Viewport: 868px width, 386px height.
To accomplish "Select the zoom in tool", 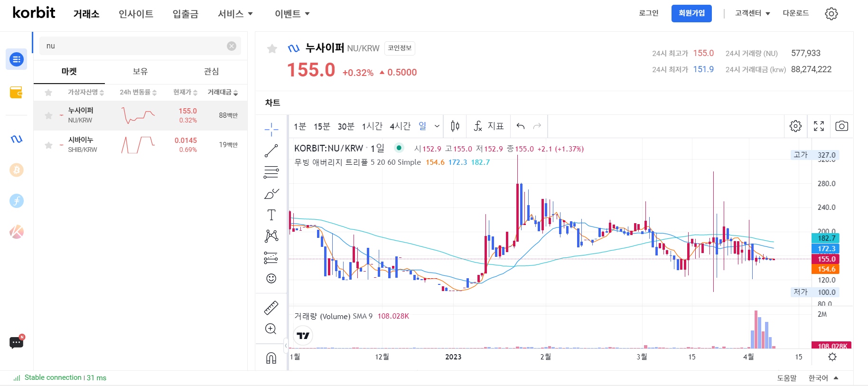I will (271, 329).
